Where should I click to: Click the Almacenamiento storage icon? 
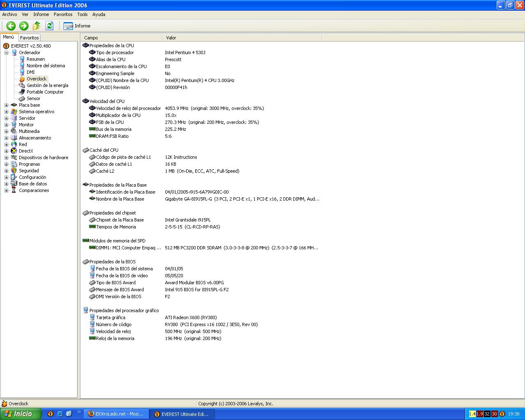click(x=14, y=138)
